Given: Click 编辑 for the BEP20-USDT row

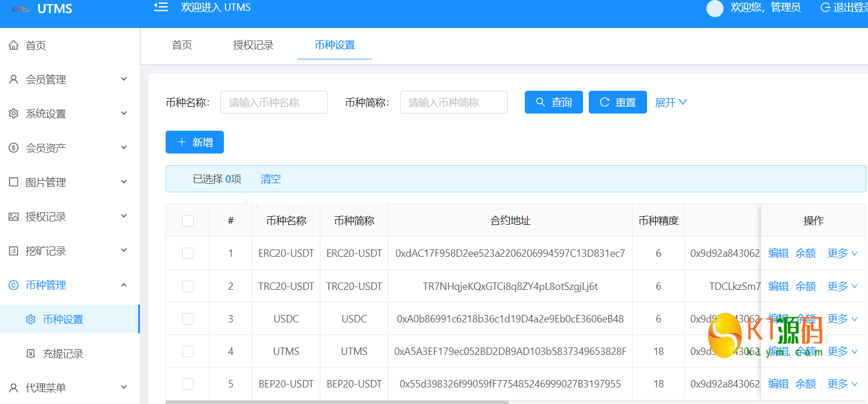Looking at the screenshot, I should (778, 384).
